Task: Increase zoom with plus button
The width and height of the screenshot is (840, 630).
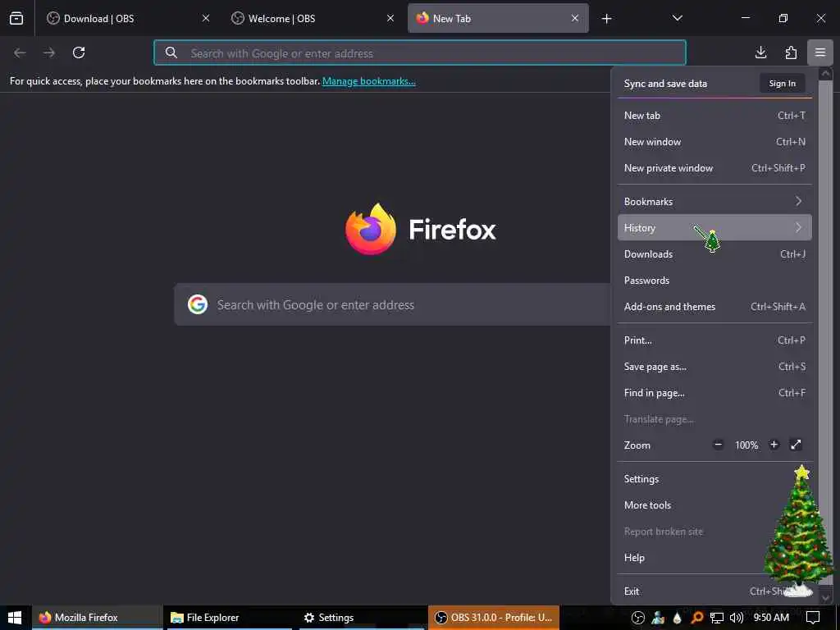Action: click(x=774, y=445)
